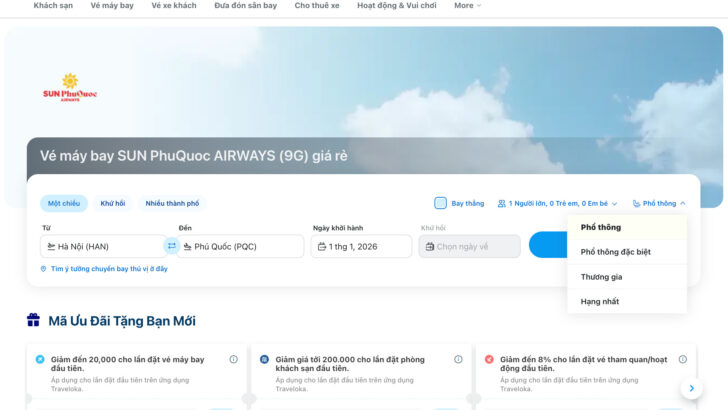Open Hoạt động & Vui chơi section
Screen dimensions: 728x410
(396, 6)
